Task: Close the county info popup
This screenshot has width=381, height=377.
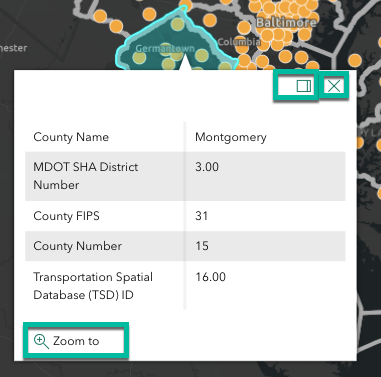Action: pos(334,86)
